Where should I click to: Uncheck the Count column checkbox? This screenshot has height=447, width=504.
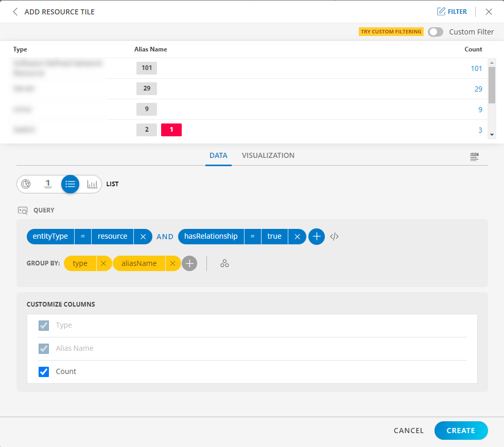(43, 371)
